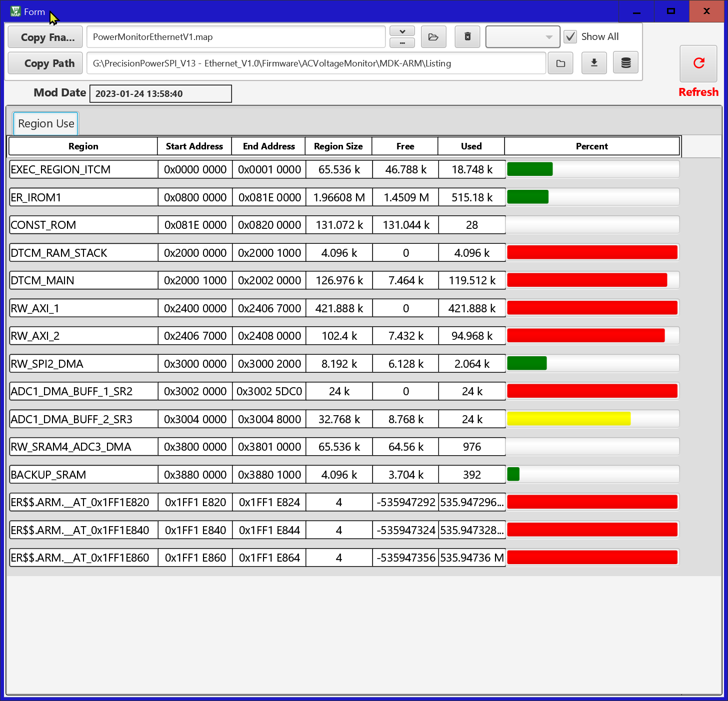Click the ER_IROM1 green percent bar

point(593,197)
